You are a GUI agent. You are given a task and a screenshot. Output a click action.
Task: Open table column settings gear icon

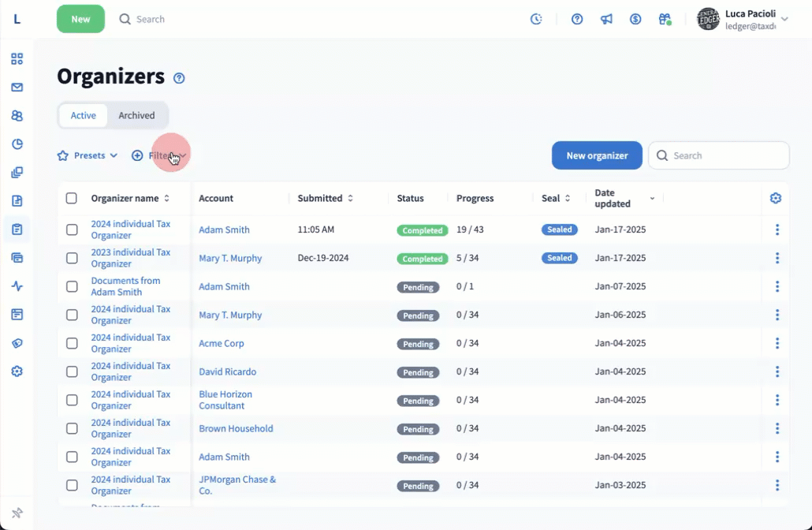click(x=776, y=198)
